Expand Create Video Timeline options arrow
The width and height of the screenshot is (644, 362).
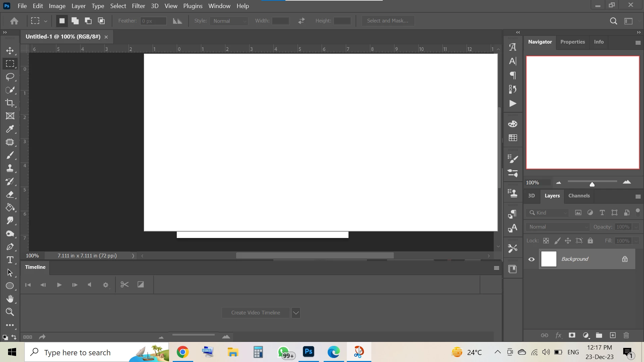click(x=296, y=313)
